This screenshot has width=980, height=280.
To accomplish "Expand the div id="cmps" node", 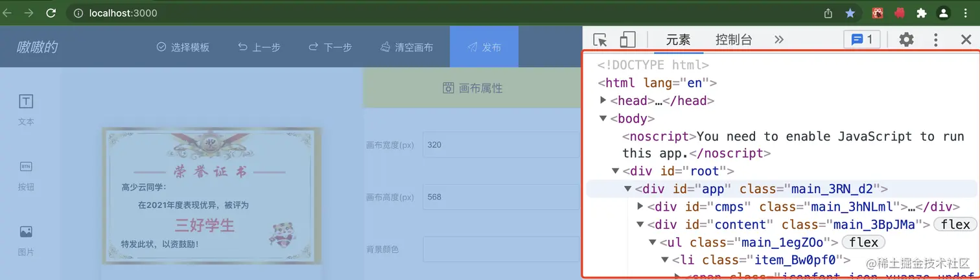I will click(640, 206).
